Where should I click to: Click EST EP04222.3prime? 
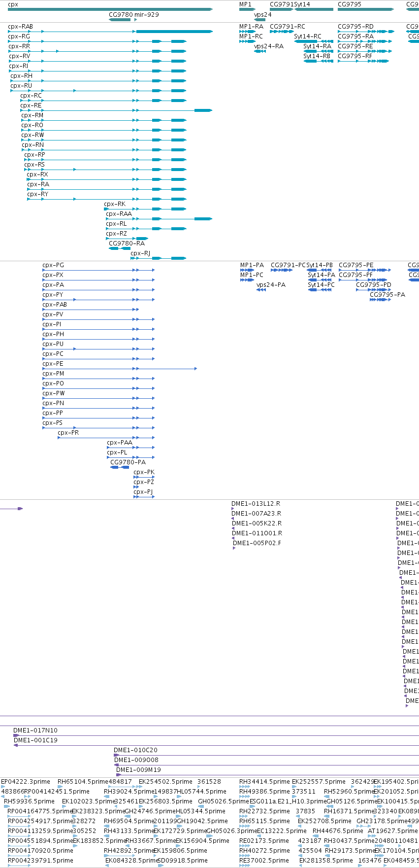(x=26, y=782)
